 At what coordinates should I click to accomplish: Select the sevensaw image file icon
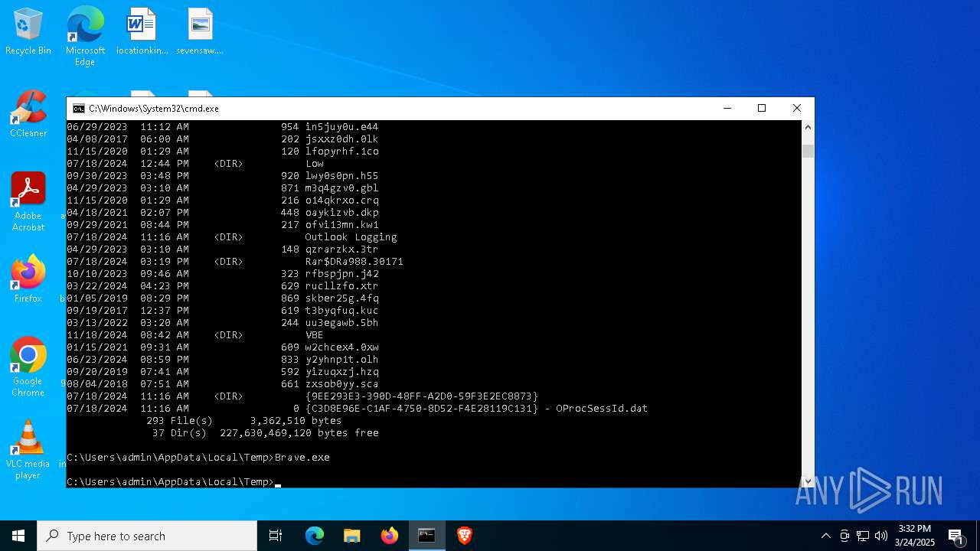coord(200,31)
